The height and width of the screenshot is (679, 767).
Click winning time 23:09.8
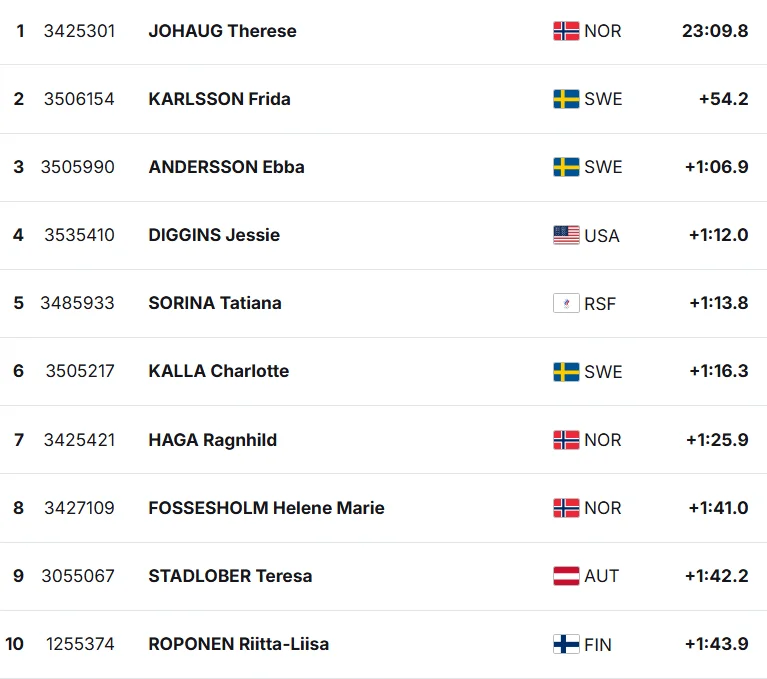coord(715,31)
